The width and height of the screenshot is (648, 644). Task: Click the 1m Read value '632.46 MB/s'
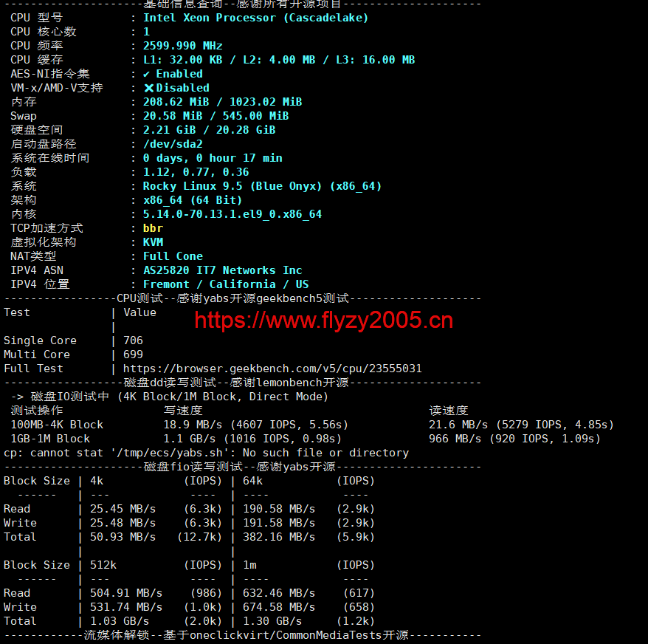click(279, 593)
